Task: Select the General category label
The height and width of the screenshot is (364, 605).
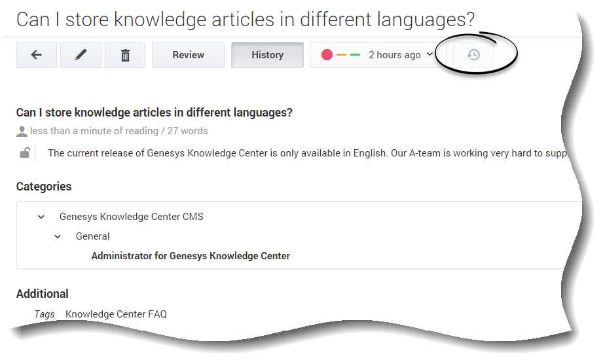Action: (x=92, y=236)
